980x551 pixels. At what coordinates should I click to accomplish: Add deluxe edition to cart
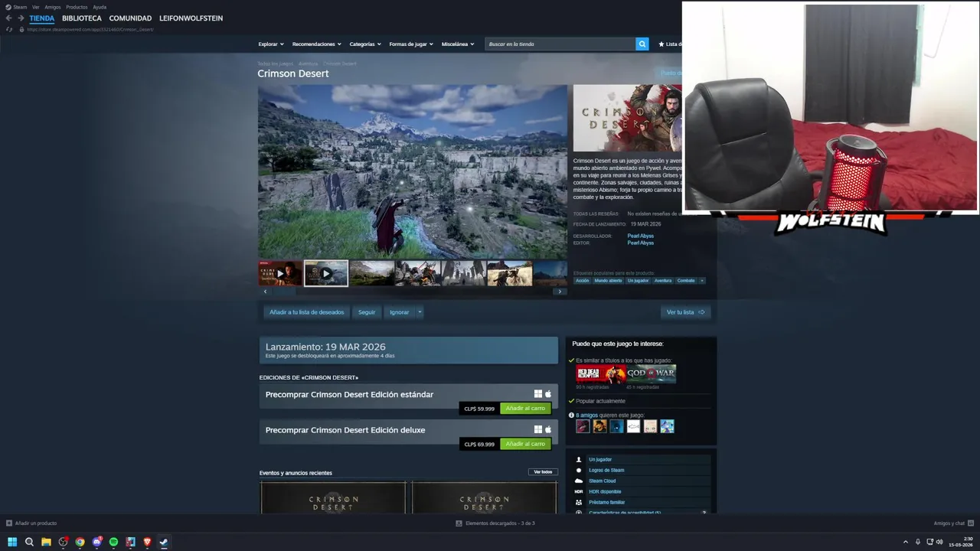click(x=525, y=444)
